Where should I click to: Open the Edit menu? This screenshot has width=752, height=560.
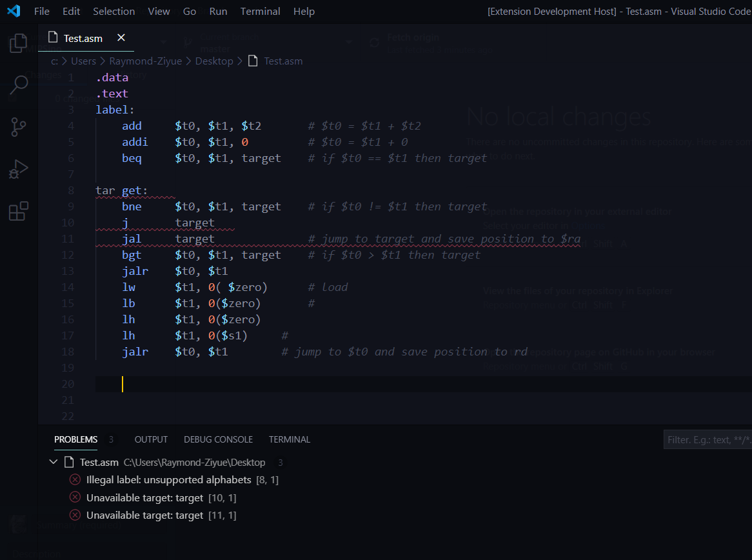(x=71, y=11)
